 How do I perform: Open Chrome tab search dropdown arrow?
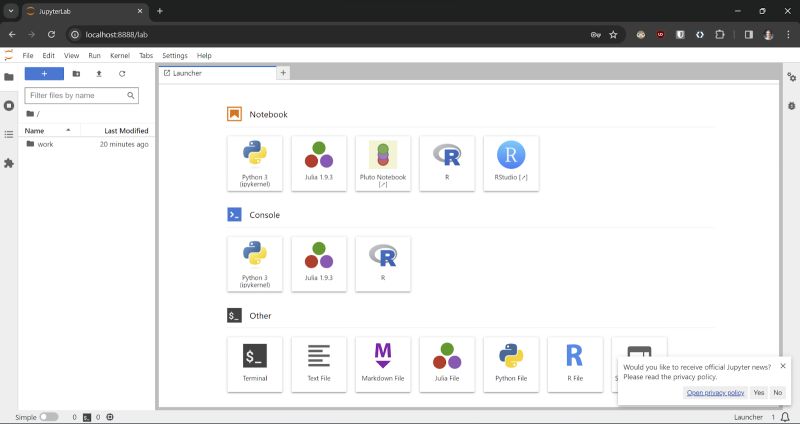(11, 11)
